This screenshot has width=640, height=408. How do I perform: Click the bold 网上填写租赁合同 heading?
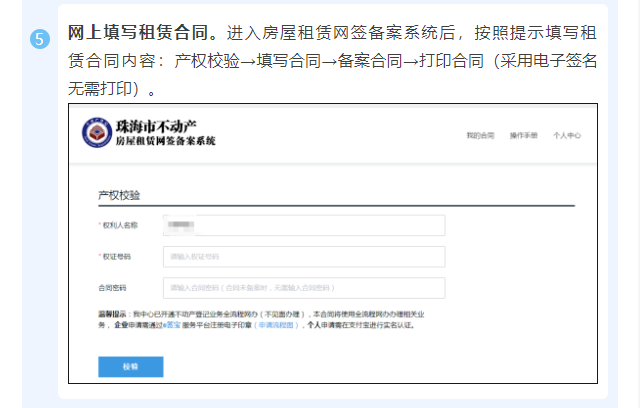(144, 34)
